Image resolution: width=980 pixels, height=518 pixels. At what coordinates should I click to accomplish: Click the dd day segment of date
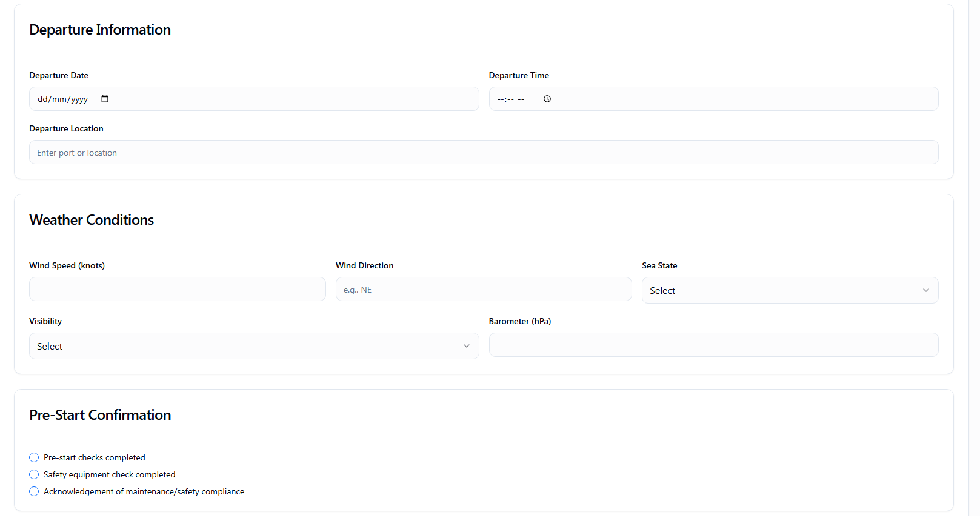(42, 99)
